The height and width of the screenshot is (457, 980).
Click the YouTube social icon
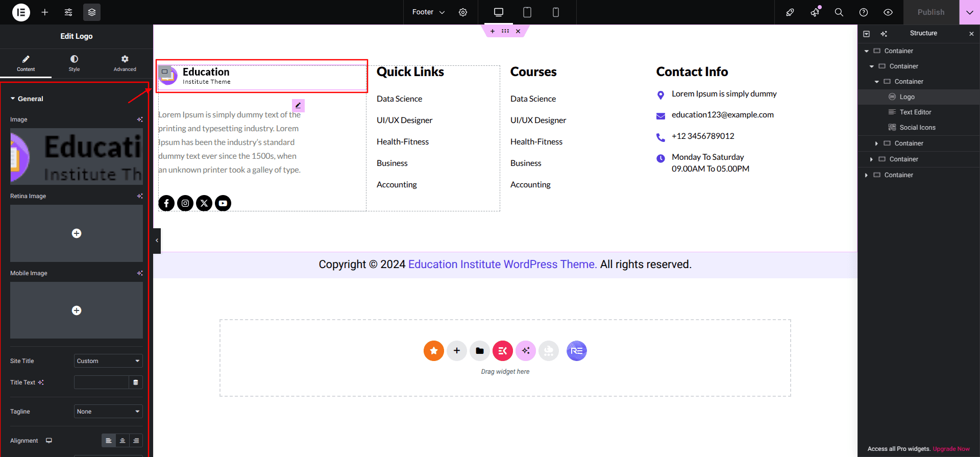pyautogui.click(x=223, y=203)
